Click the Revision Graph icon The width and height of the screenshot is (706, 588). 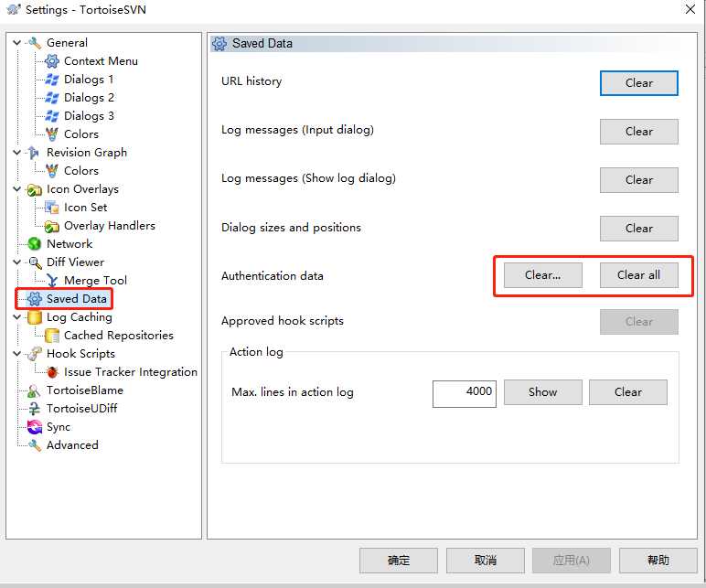coord(35,153)
